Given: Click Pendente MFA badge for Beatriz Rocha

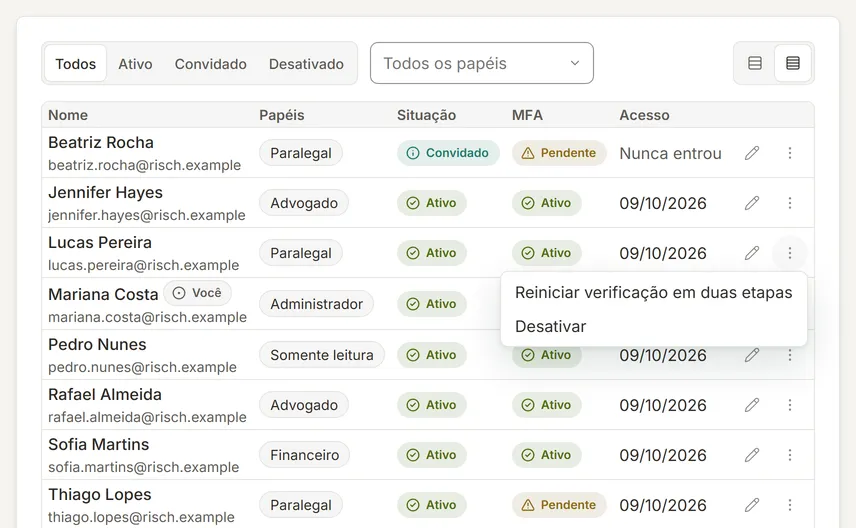Looking at the screenshot, I should pos(559,153).
